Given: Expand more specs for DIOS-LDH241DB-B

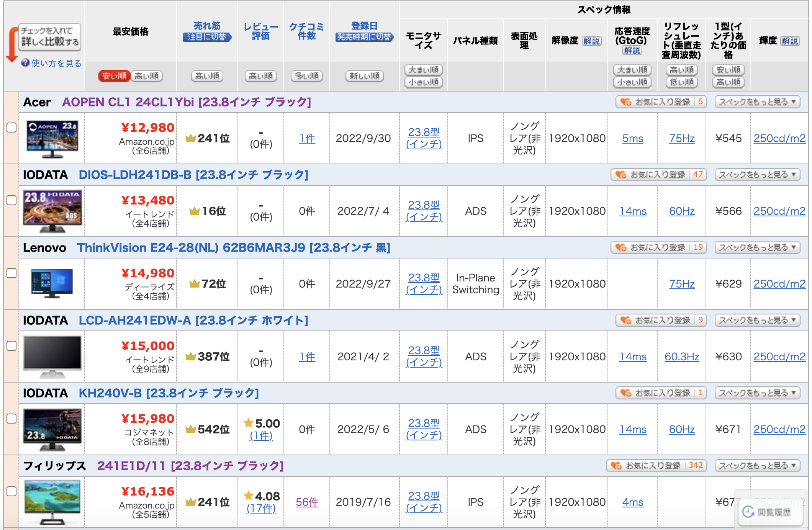Looking at the screenshot, I should pos(757,175).
